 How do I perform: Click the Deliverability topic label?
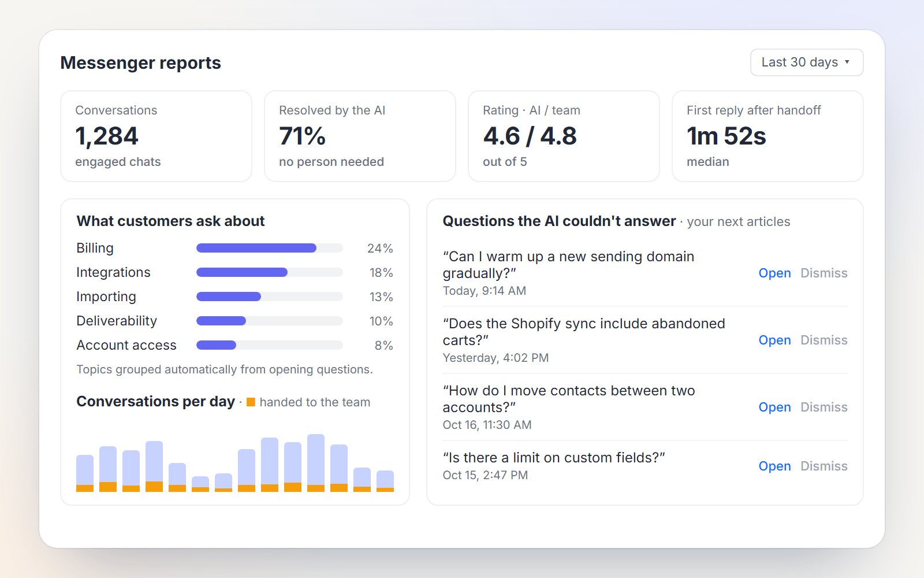[x=117, y=321]
